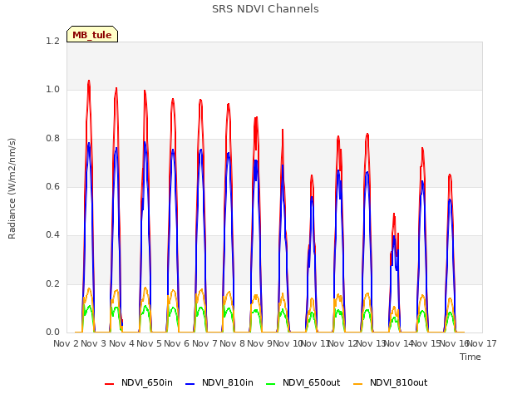Click the 0.4 y-axis tick label
532x399 pixels.
coord(52,235)
